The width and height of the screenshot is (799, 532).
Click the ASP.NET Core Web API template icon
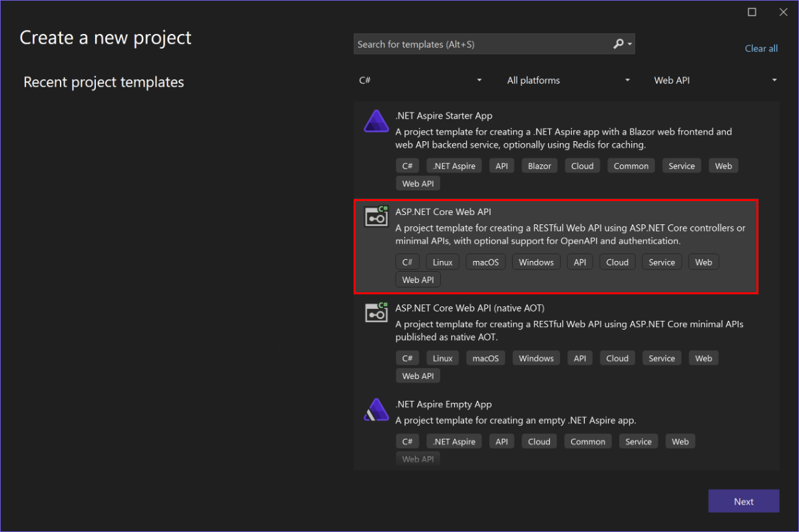pos(376,216)
